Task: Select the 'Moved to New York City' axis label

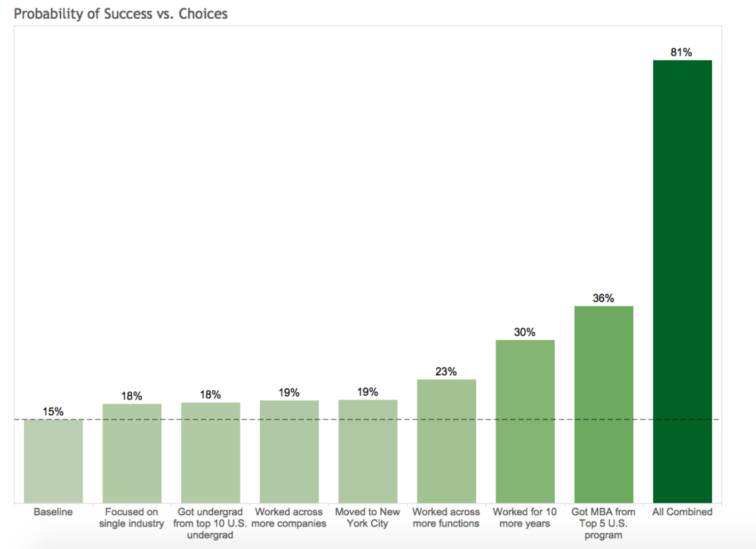Action: click(x=368, y=518)
